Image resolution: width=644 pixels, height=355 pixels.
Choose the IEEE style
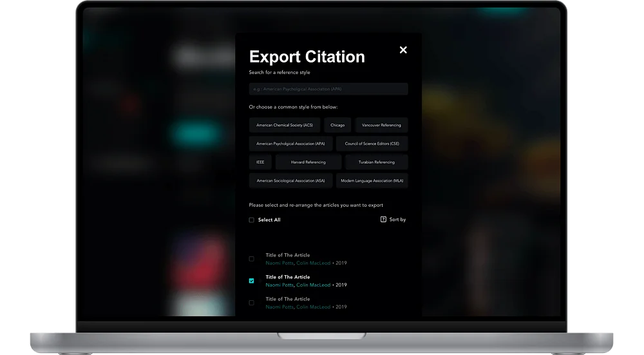(260, 162)
